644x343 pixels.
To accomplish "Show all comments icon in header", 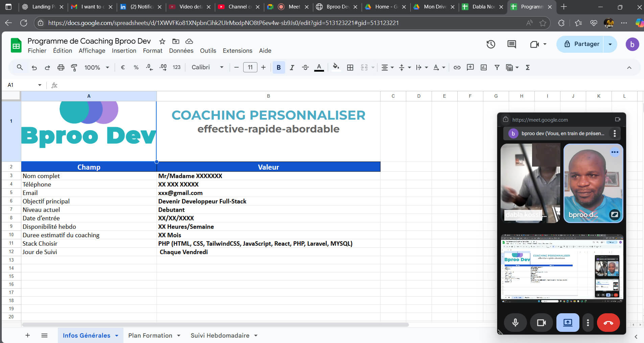I will click(x=512, y=44).
